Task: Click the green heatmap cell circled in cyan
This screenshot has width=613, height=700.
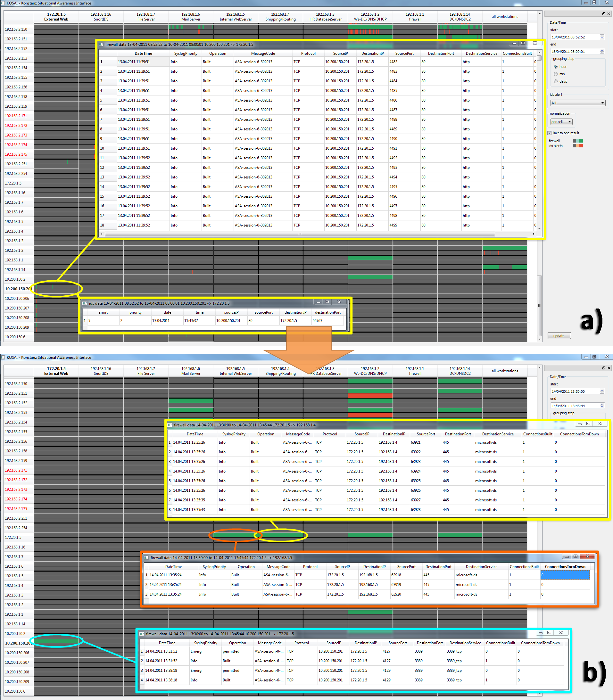Action: click(56, 640)
